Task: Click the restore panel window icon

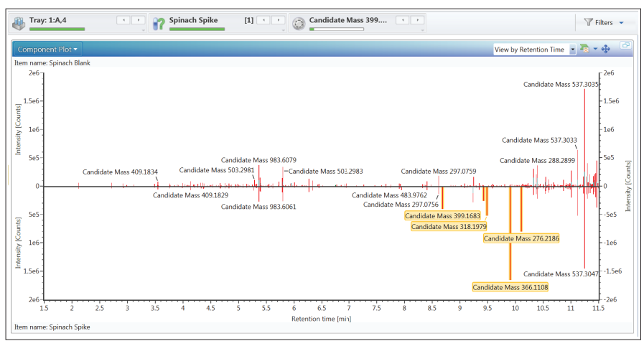Action: click(x=625, y=45)
